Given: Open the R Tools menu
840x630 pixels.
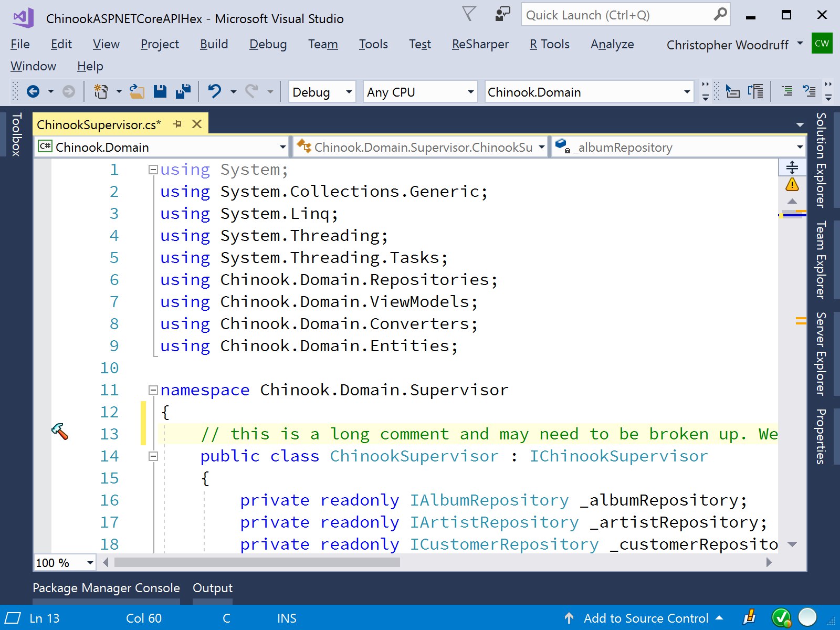Looking at the screenshot, I should pos(549,44).
